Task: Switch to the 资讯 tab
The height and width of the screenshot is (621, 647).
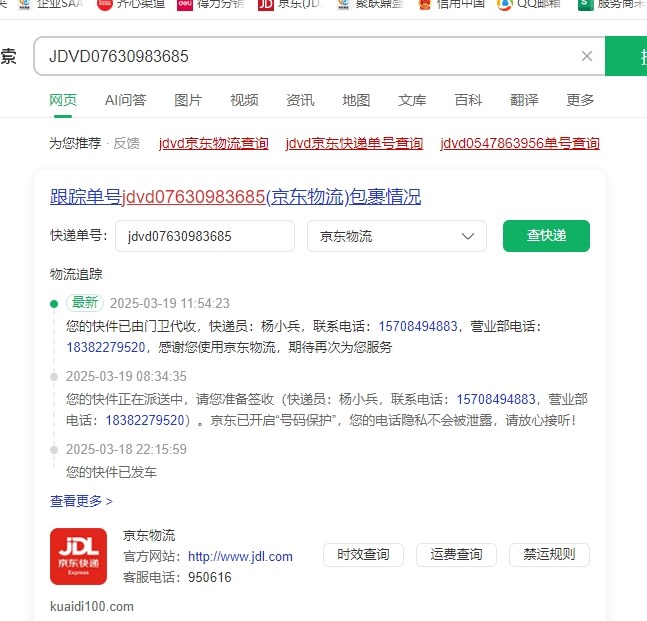Action: [x=300, y=100]
